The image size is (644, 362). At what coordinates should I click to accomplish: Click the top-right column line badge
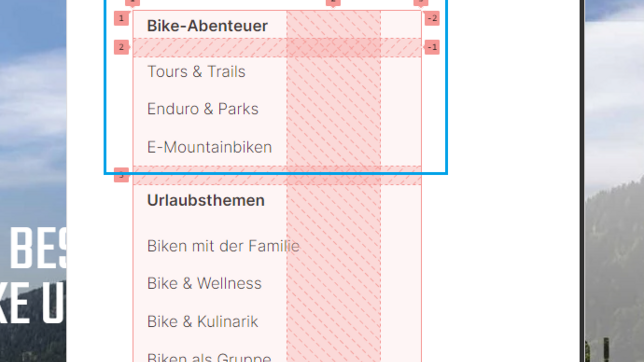[421, 2]
